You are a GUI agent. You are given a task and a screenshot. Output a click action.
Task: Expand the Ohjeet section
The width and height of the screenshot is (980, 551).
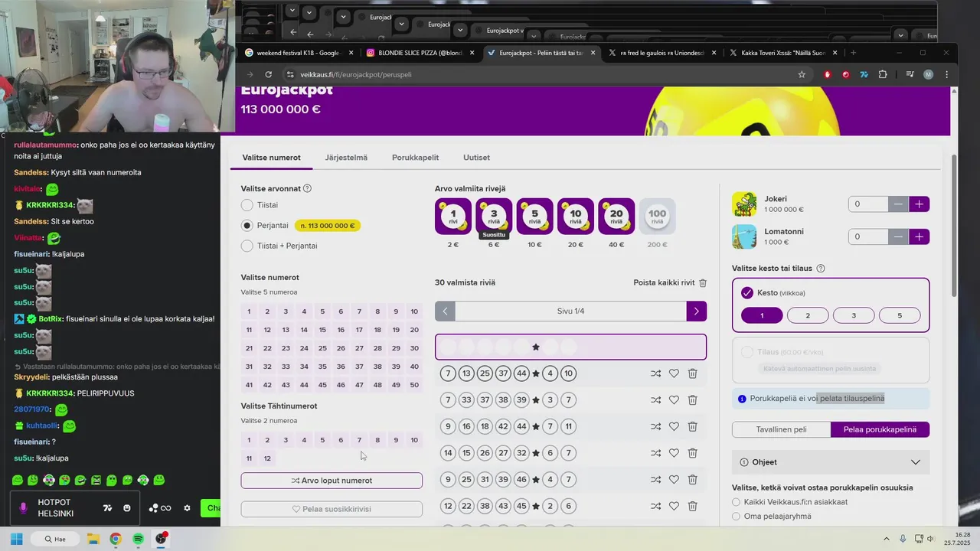pos(831,462)
